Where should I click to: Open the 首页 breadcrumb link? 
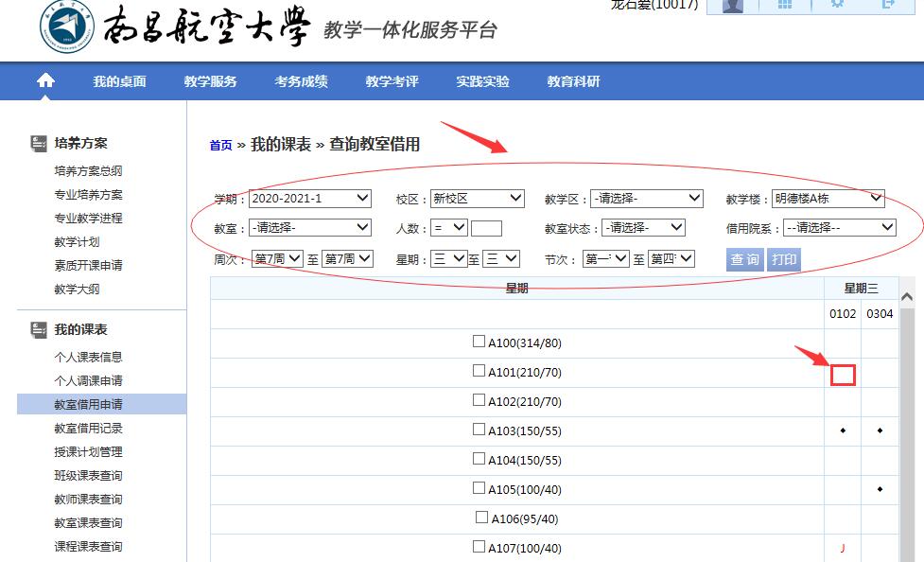(220, 146)
